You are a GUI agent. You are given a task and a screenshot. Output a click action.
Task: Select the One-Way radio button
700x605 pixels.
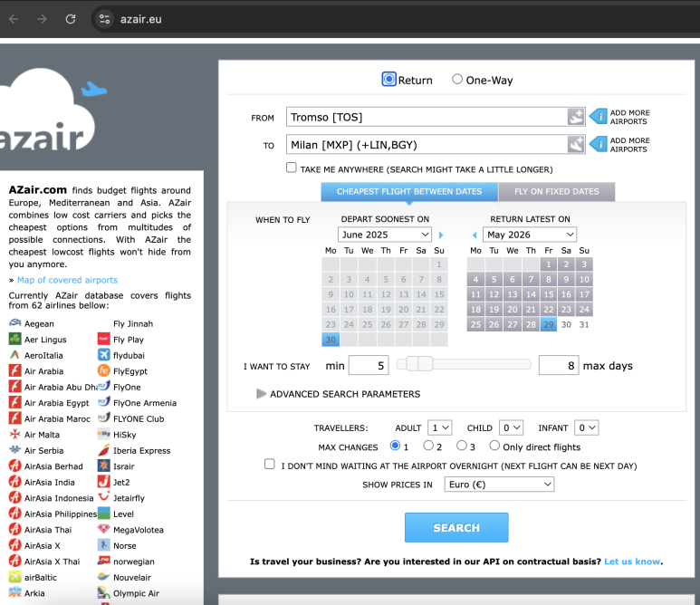coord(457,79)
